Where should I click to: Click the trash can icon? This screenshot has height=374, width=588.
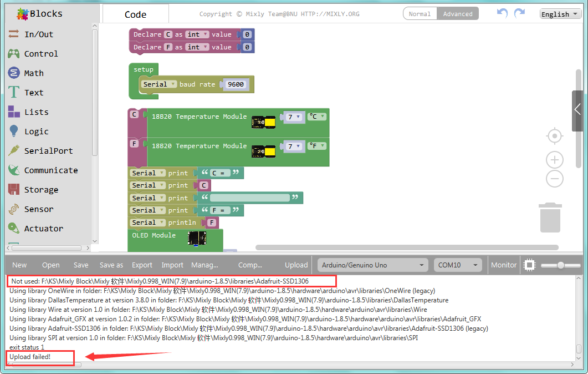coord(550,218)
